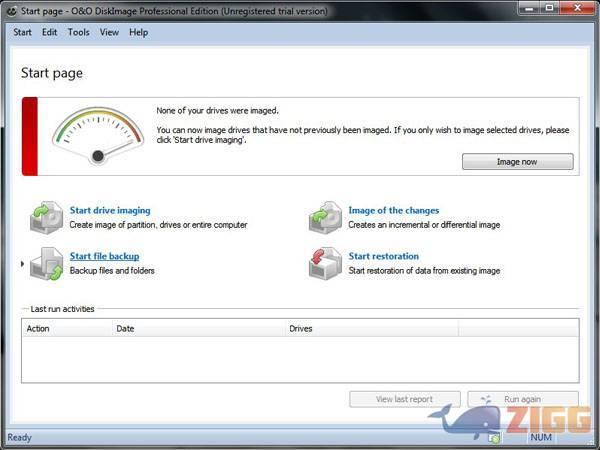This screenshot has height=450, width=600.
Task: Open the Start file backup link
Action: [x=104, y=256]
